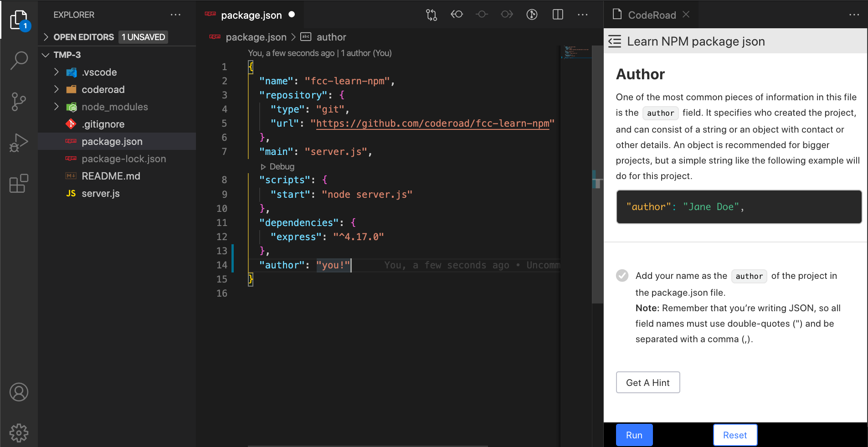Open the Source Control view

pyautogui.click(x=19, y=101)
